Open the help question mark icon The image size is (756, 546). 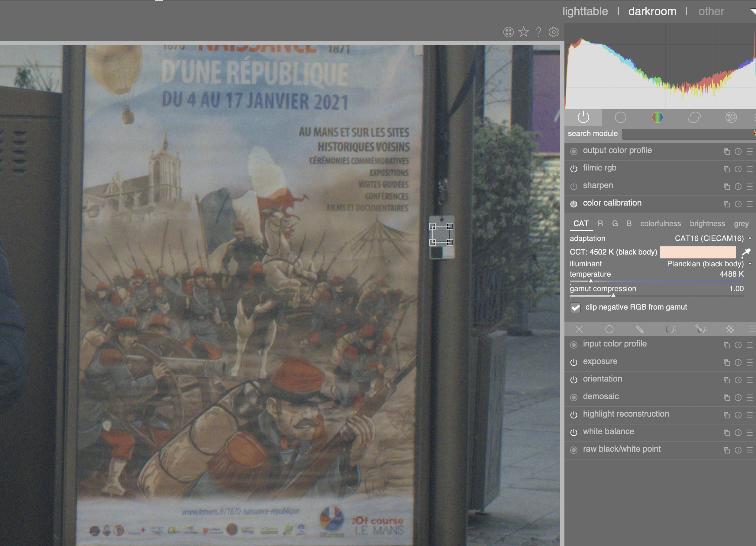coord(539,32)
